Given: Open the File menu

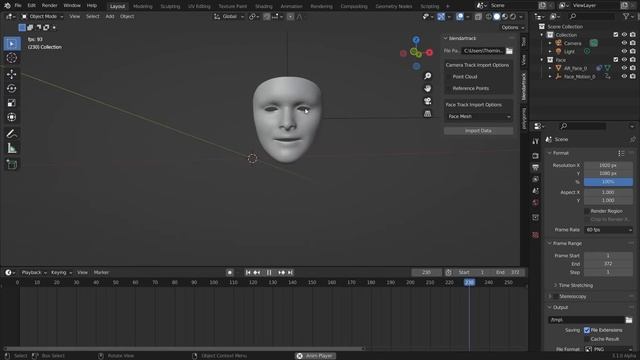Looking at the screenshot, I should [x=18, y=6].
